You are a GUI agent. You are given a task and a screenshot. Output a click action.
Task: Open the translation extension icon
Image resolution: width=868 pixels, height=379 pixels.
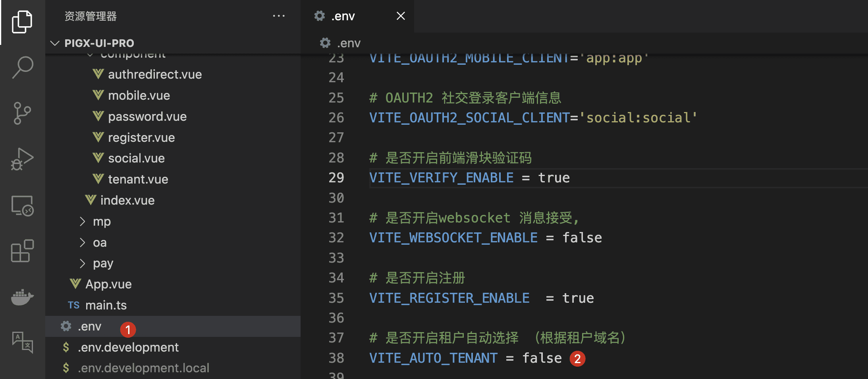click(x=22, y=342)
